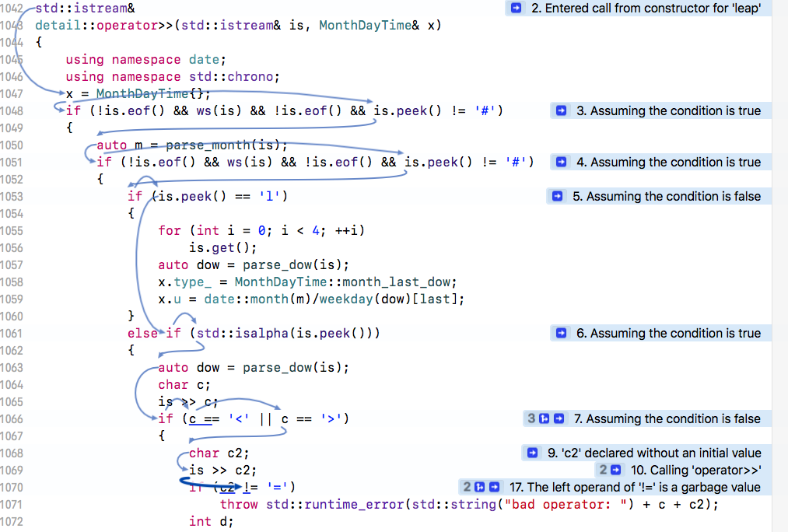Select step 7 'Assuming the condition is false'
The image size is (788, 532).
[x=667, y=418]
